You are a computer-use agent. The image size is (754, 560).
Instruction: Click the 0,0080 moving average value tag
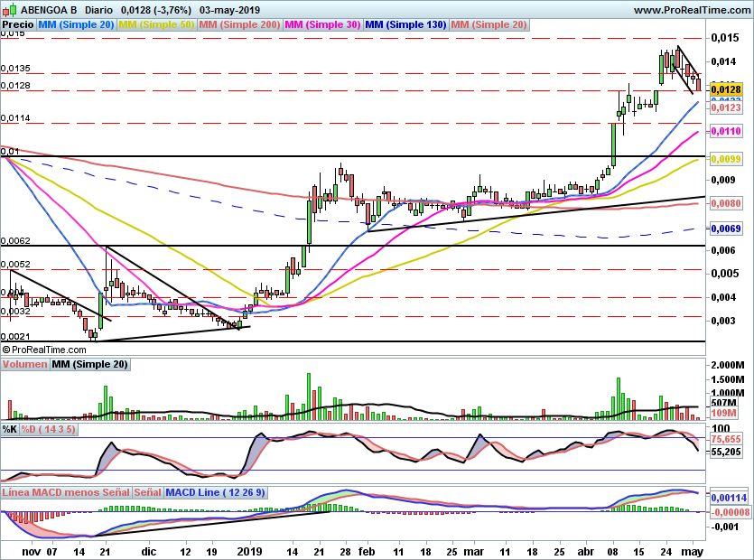[726, 203]
